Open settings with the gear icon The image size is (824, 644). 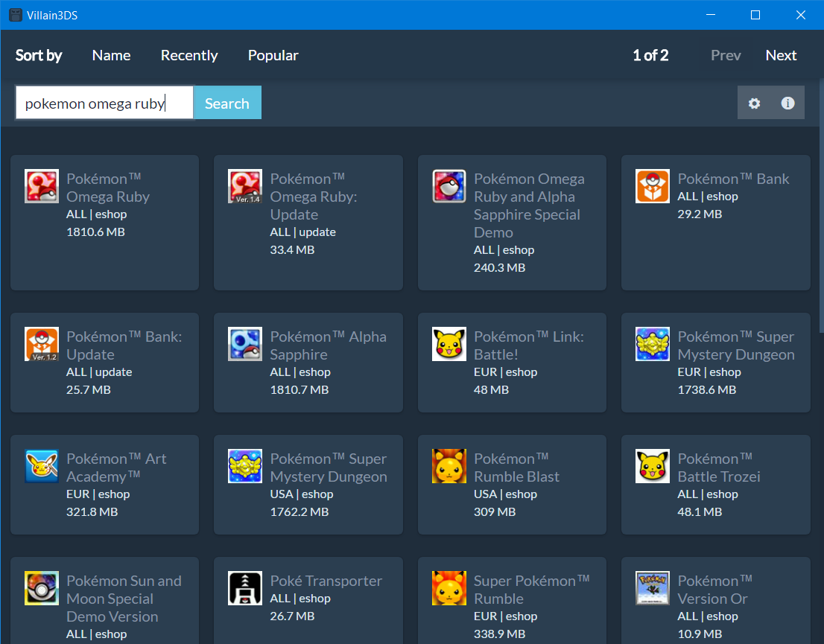point(754,103)
